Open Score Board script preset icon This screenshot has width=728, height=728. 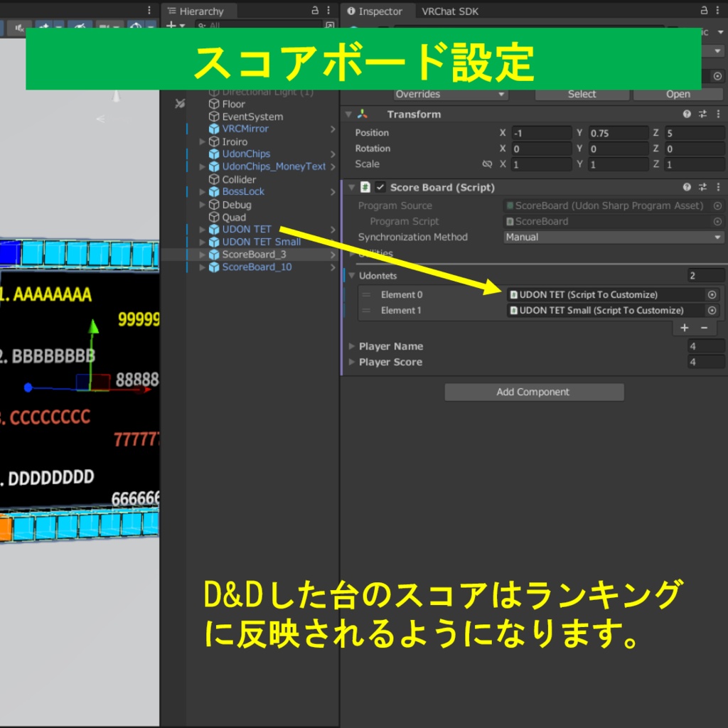[702, 187]
